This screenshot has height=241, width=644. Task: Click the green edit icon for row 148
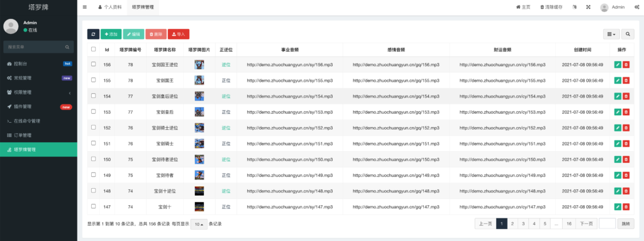[x=618, y=191]
